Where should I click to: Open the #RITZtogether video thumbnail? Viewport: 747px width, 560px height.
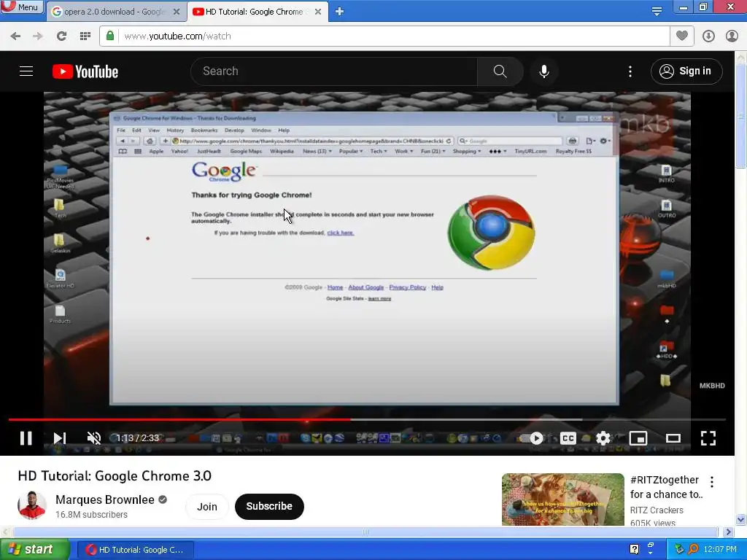coord(562,499)
